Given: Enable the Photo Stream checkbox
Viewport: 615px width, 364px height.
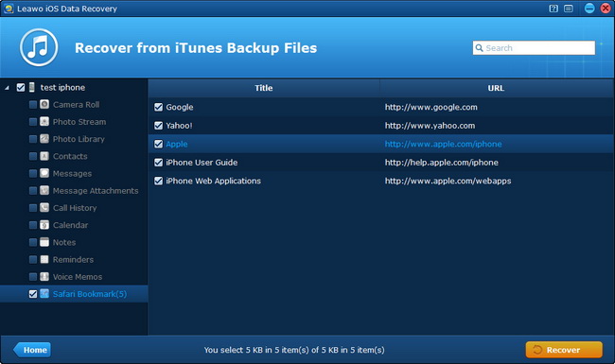Looking at the screenshot, I should tap(33, 122).
